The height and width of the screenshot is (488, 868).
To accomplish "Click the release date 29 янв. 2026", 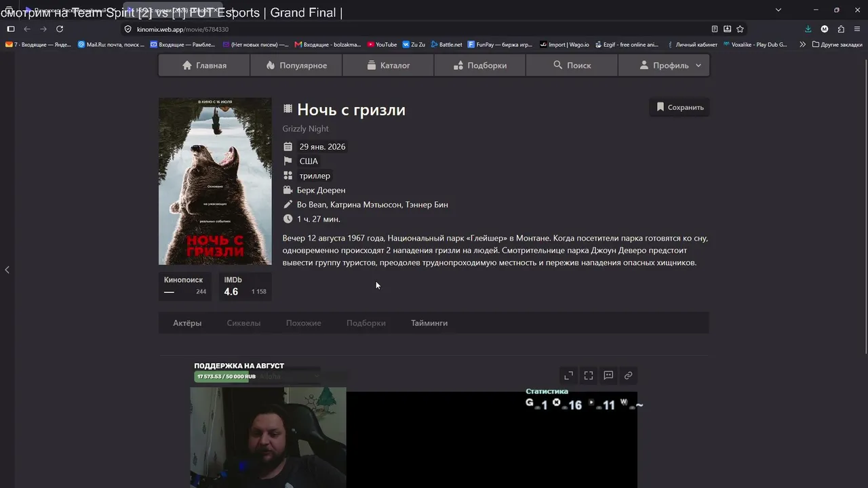I will [322, 146].
